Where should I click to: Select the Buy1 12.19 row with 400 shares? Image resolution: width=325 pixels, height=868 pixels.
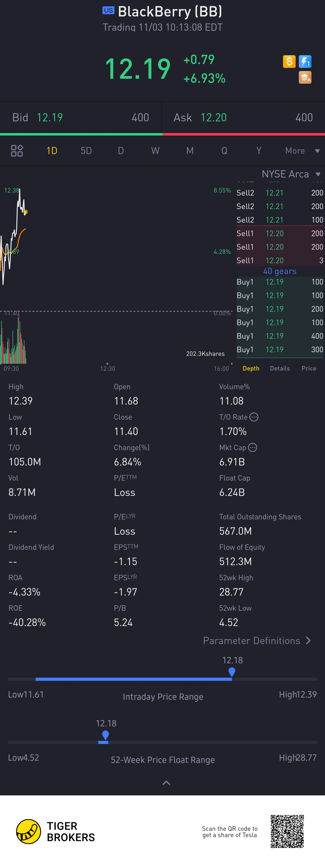click(280, 336)
